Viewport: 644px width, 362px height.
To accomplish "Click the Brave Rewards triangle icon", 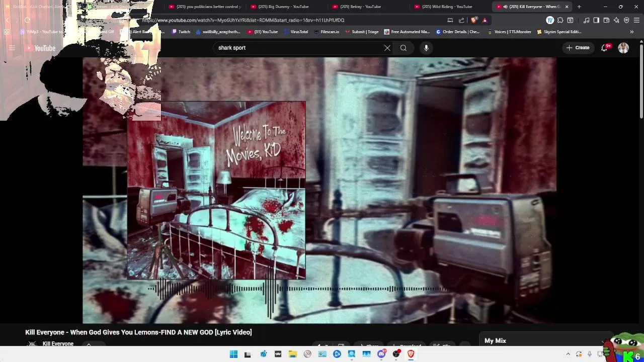I will coord(485,20).
